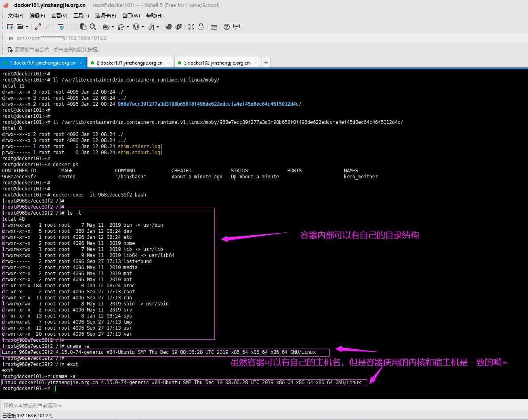Open the 查看(V) menu
The height and width of the screenshot is (420, 528).
pyautogui.click(x=59, y=16)
